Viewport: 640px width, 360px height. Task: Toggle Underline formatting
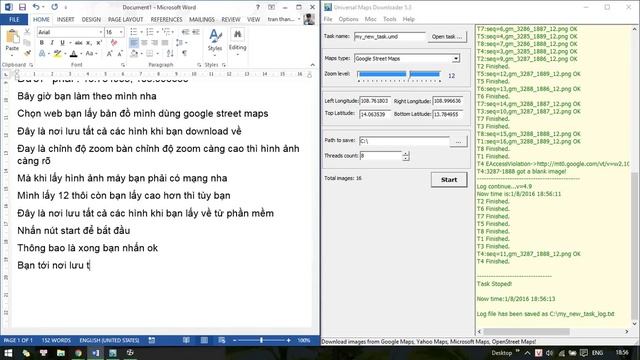coord(62,42)
